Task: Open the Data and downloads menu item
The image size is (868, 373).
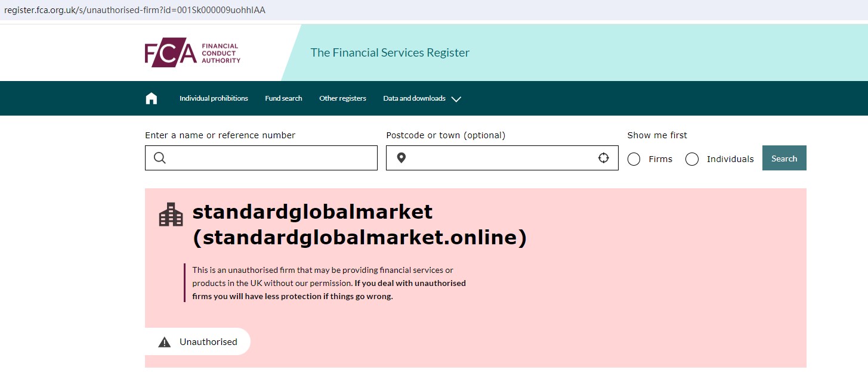Action: pyautogui.click(x=414, y=98)
